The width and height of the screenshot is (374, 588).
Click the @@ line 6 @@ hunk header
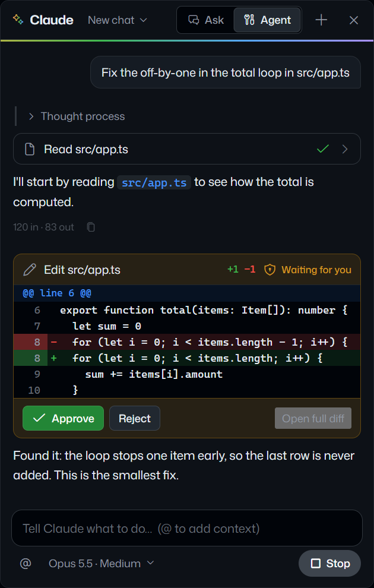(187, 293)
